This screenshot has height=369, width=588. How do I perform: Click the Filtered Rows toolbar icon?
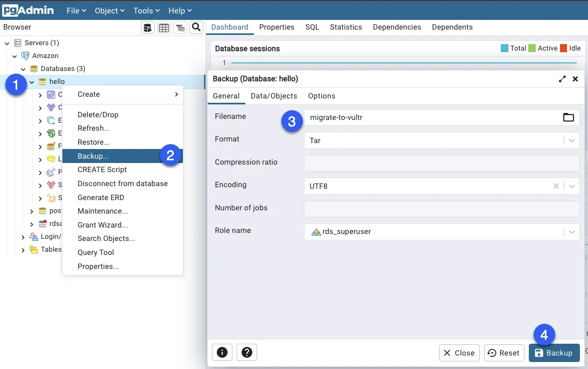[180, 27]
